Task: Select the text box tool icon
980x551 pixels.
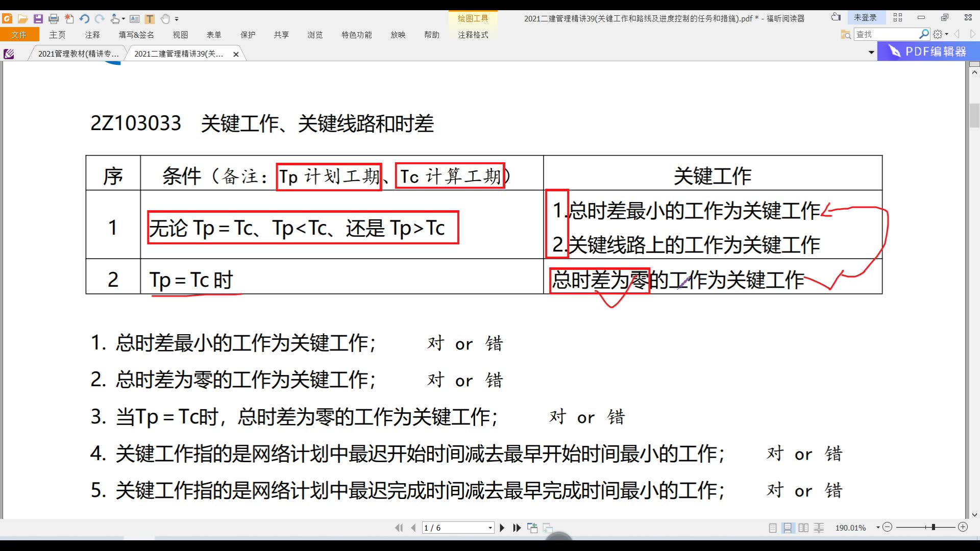Action: pyautogui.click(x=134, y=19)
